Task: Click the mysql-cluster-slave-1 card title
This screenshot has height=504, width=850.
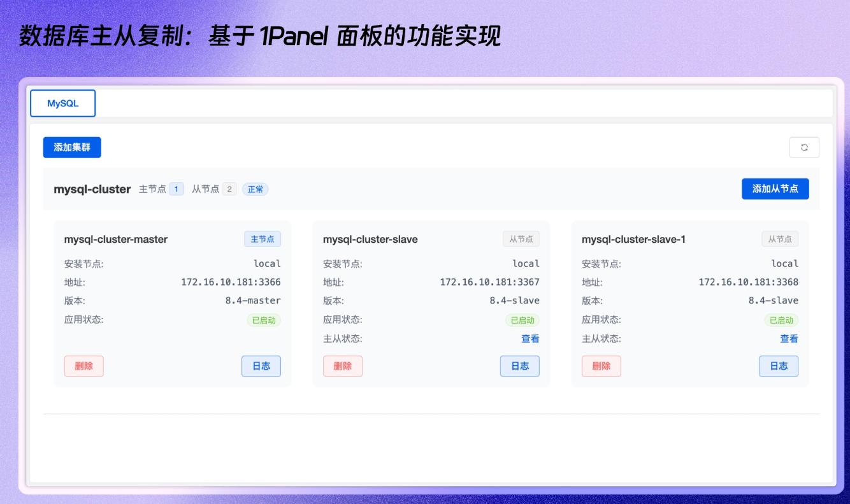Action: (x=633, y=240)
